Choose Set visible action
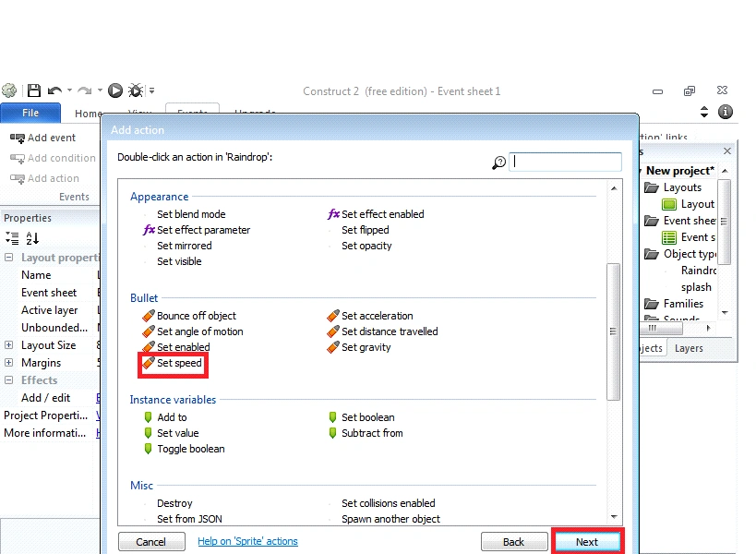 [x=179, y=261]
